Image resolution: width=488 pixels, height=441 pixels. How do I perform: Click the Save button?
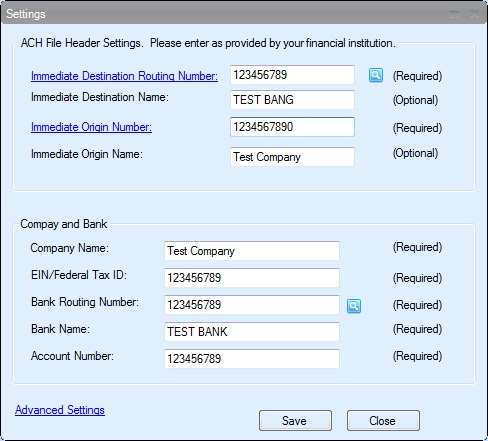pos(295,421)
